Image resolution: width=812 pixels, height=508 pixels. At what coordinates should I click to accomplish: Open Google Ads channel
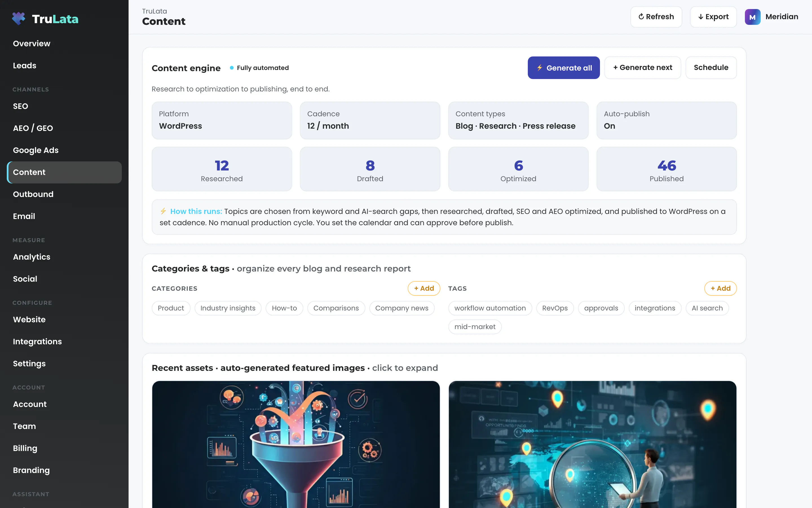[x=64, y=150]
